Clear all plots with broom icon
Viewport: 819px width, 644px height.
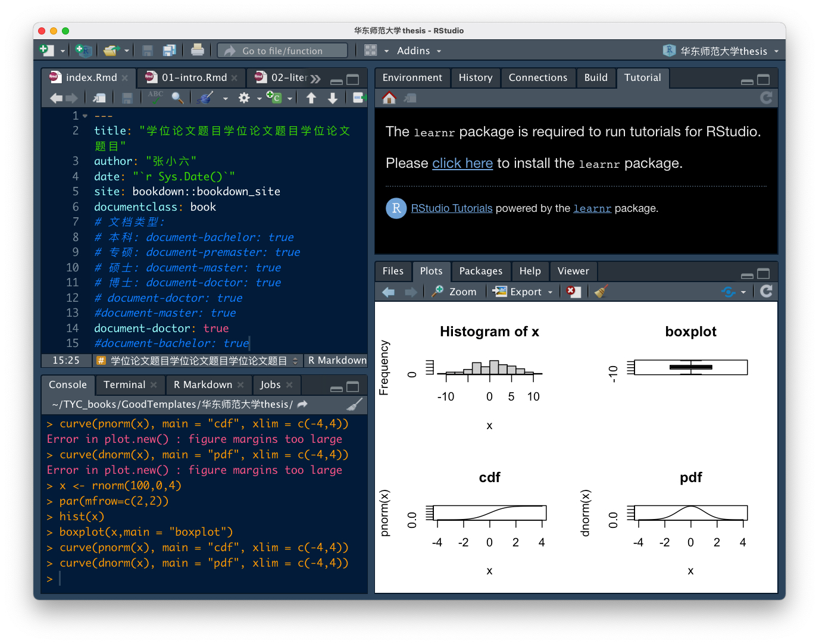601,292
